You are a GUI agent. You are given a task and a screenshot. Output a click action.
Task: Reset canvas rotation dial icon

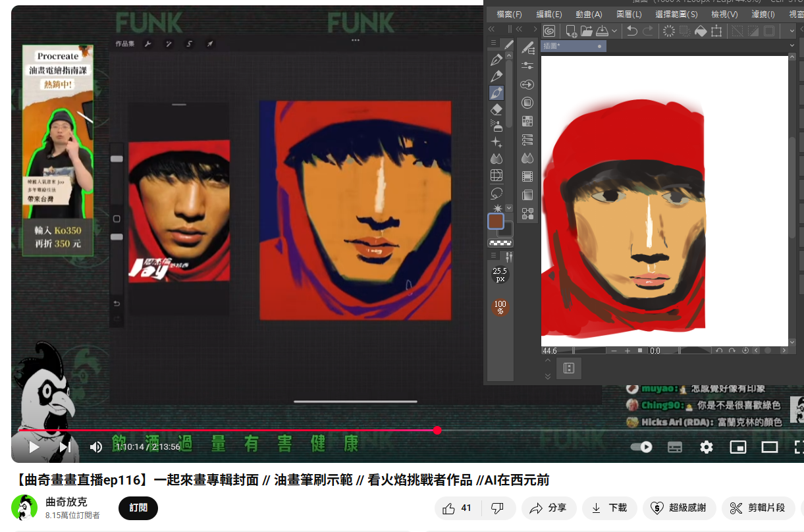(745, 351)
